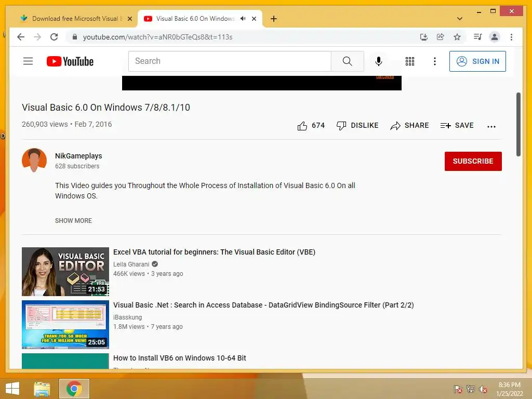Open the Windows Start button
Image resolution: width=532 pixels, height=399 pixels.
click(12, 389)
